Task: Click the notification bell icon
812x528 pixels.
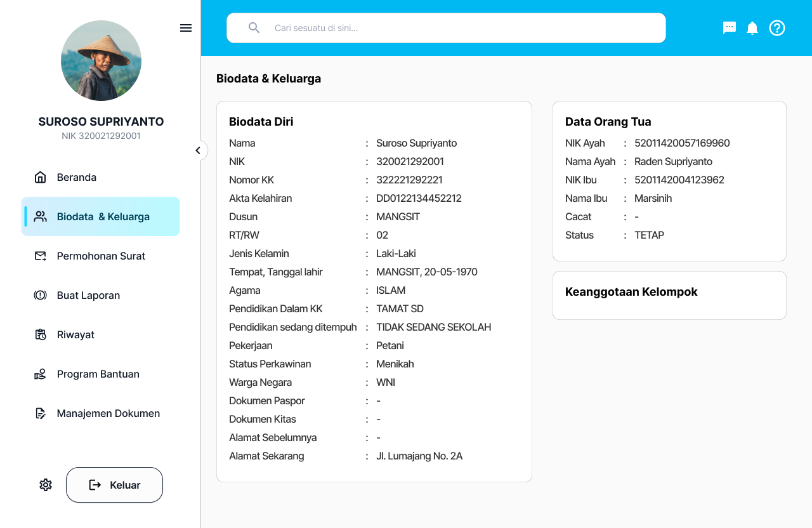Action: tap(752, 28)
